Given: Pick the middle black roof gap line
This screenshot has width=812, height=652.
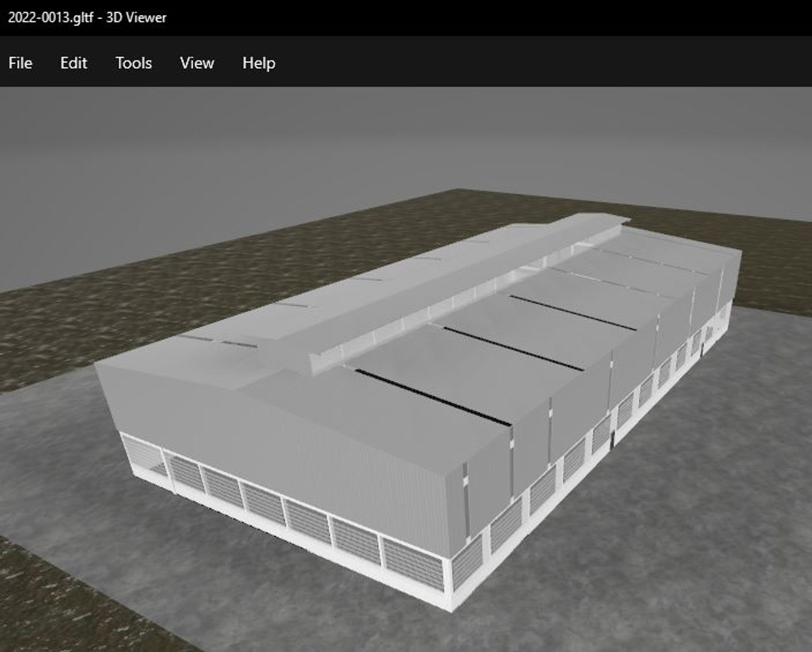Looking at the screenshot, I should pyautogui.click(x=513, y=348).
